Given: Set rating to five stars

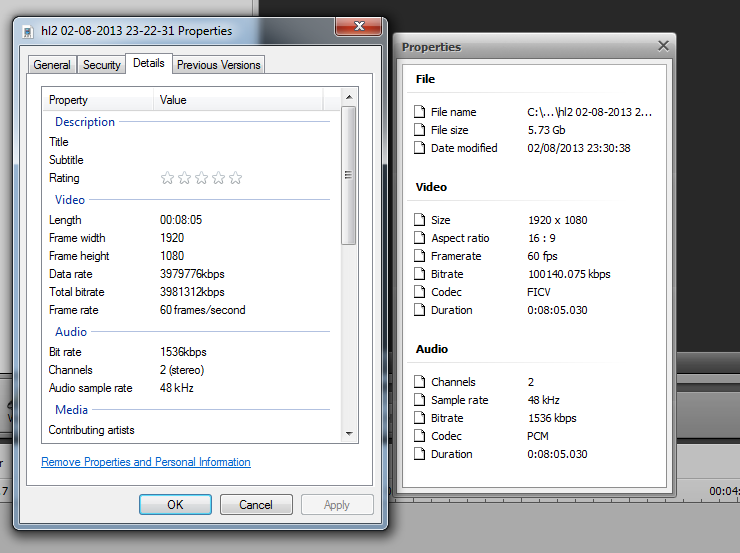Looking at the screenshot, I should point(235,178).
